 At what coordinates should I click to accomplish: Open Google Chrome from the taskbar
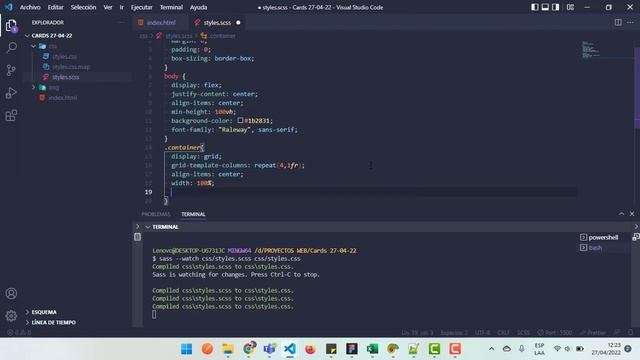point(249,349)
